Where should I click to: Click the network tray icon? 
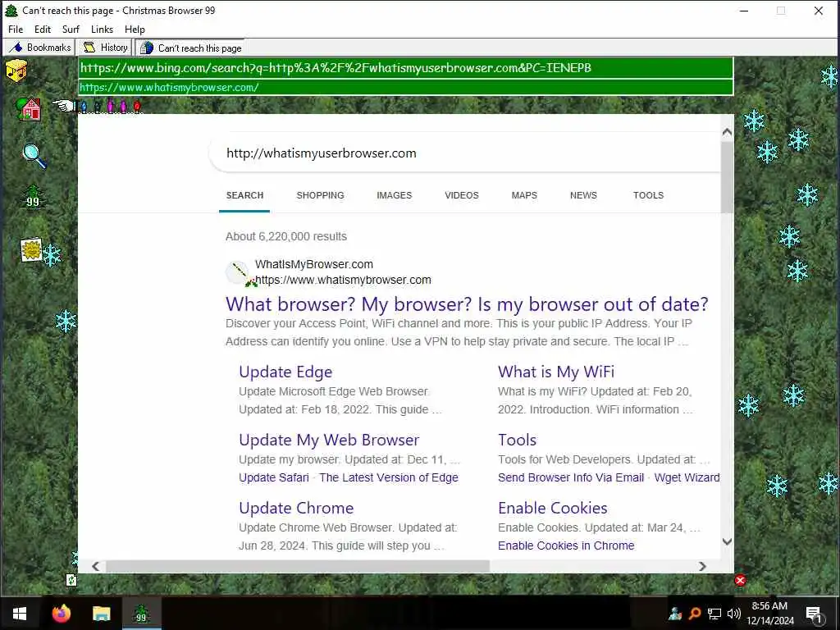point(714,614)
